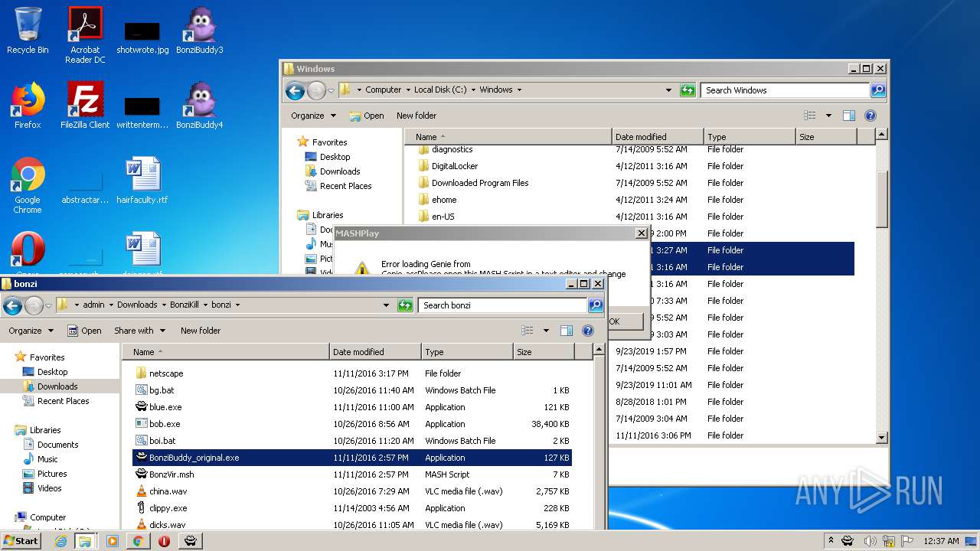This screenshot has width=980, height=551.
Task: Refresh the Windows folder view
Action: click(688, 90)
